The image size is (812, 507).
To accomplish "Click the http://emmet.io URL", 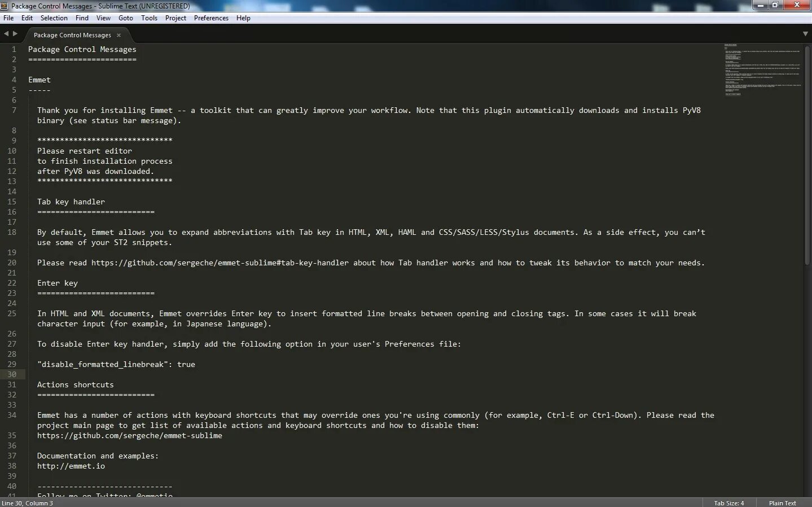I will 71,466.
